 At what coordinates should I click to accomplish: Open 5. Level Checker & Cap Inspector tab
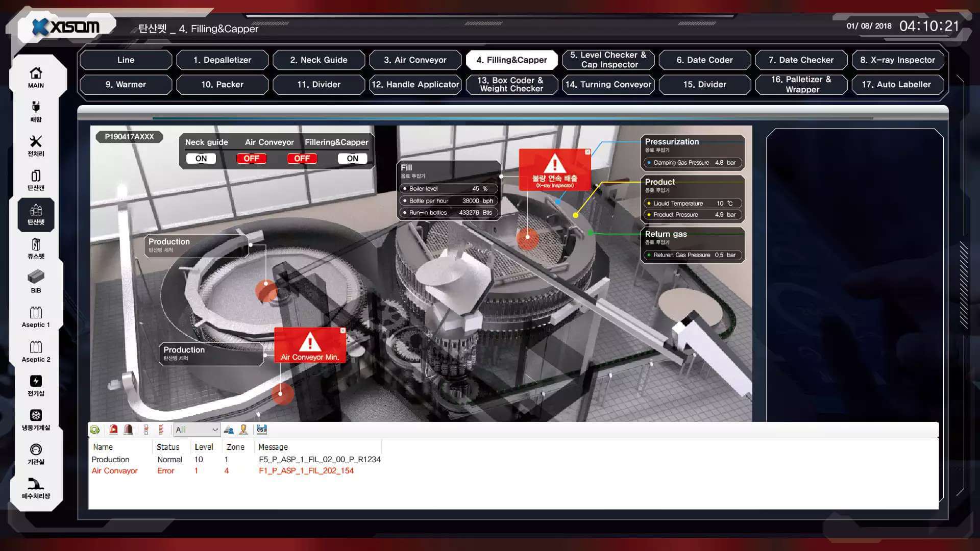coord(608,60)
